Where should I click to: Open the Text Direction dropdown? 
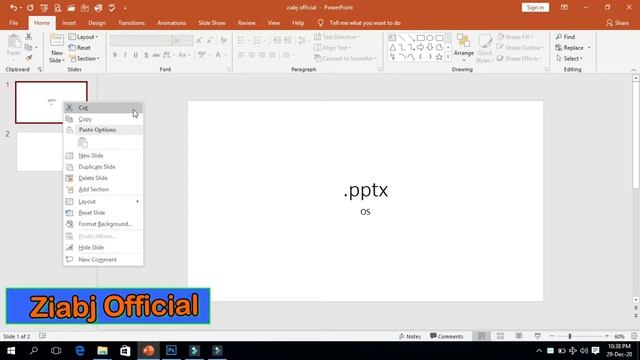[x=337, y=37]
